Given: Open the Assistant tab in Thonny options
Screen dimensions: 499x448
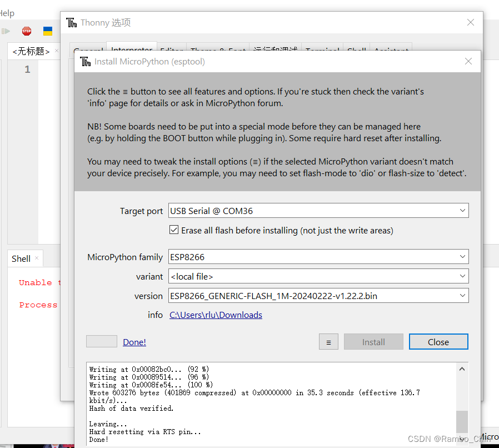Looking at the screenshot, I should [391, 49].
